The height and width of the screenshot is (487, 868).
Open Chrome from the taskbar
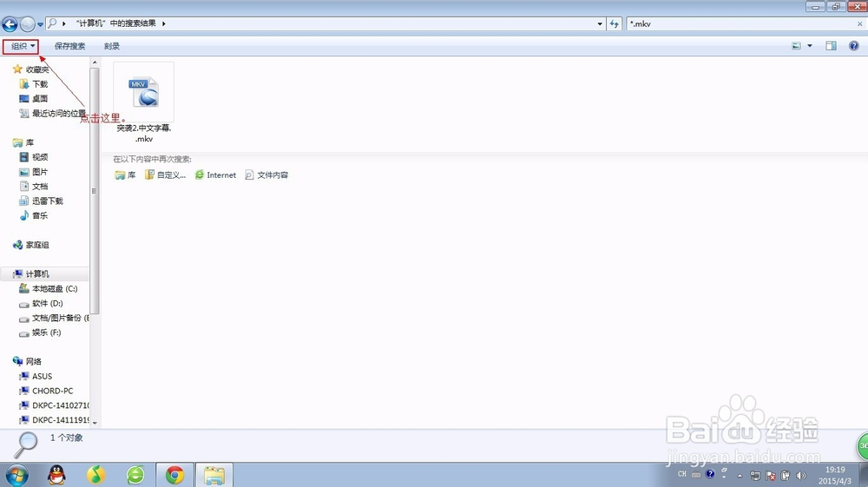(174, 475)
